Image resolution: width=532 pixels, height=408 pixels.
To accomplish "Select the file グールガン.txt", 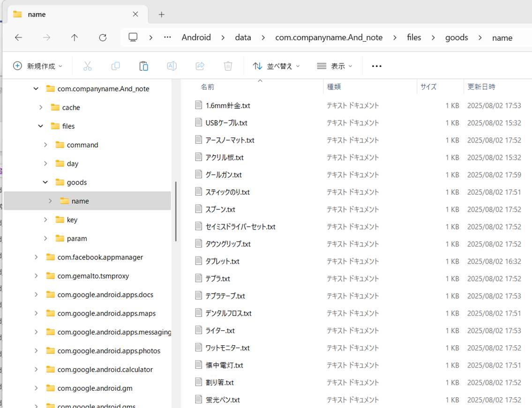I will (x=224, y=175).
